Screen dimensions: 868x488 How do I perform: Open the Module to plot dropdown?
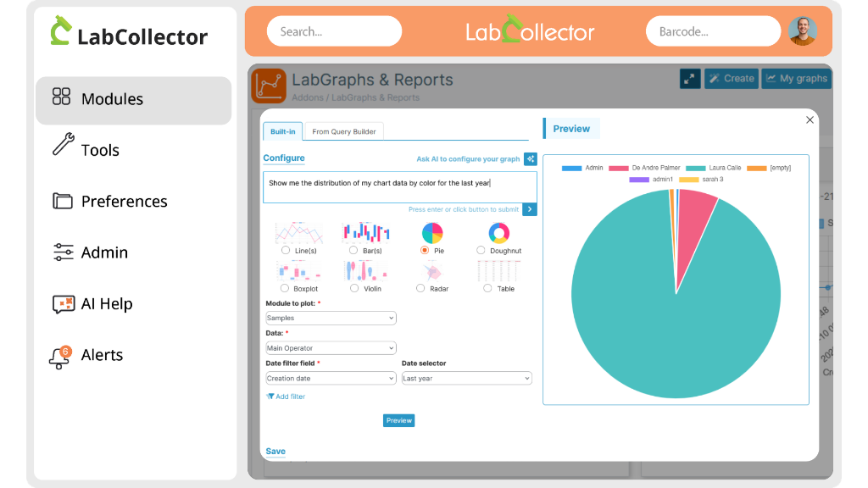point(331,319)
